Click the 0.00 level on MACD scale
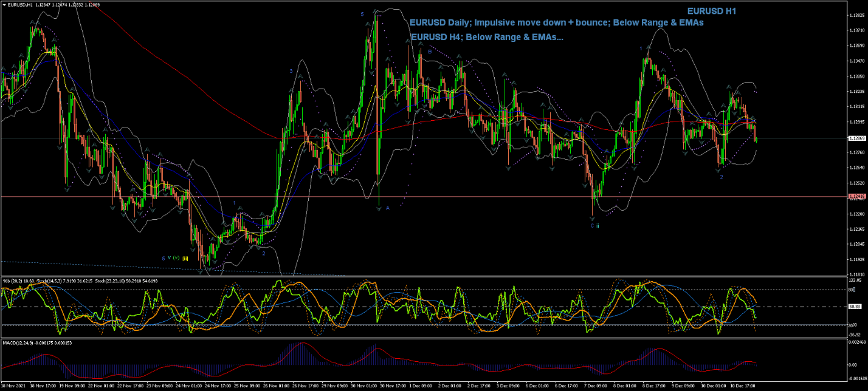Screen dimensions: 868x391 click(x=853, y=364)
